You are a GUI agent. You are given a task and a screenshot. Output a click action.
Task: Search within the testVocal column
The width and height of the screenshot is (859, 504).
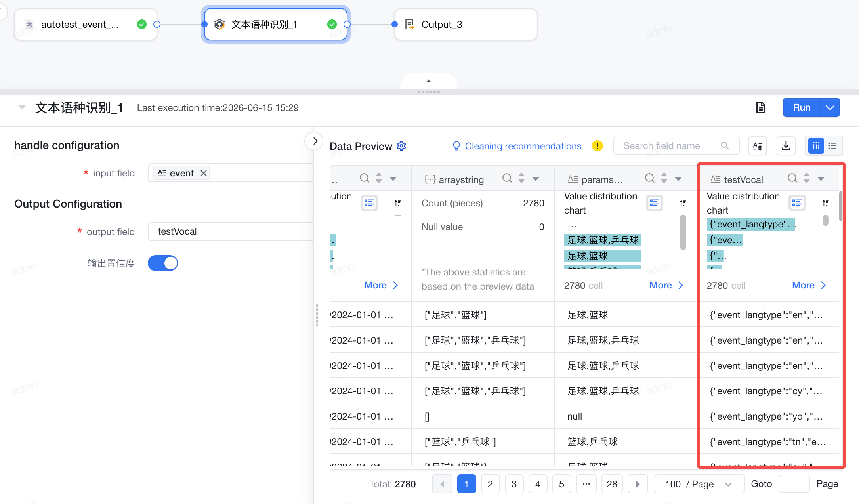[x=792, y=178]
